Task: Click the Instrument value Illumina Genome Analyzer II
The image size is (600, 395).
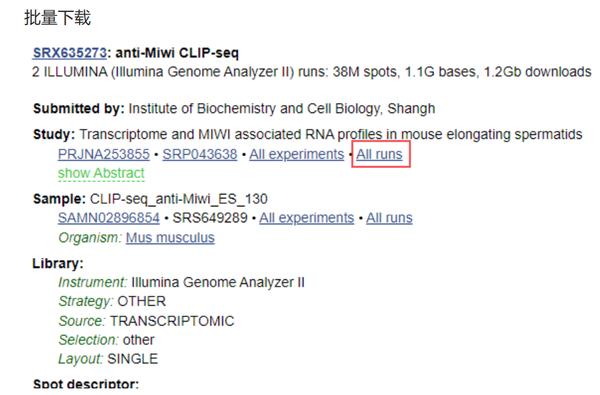Action: tap(218, 282)
